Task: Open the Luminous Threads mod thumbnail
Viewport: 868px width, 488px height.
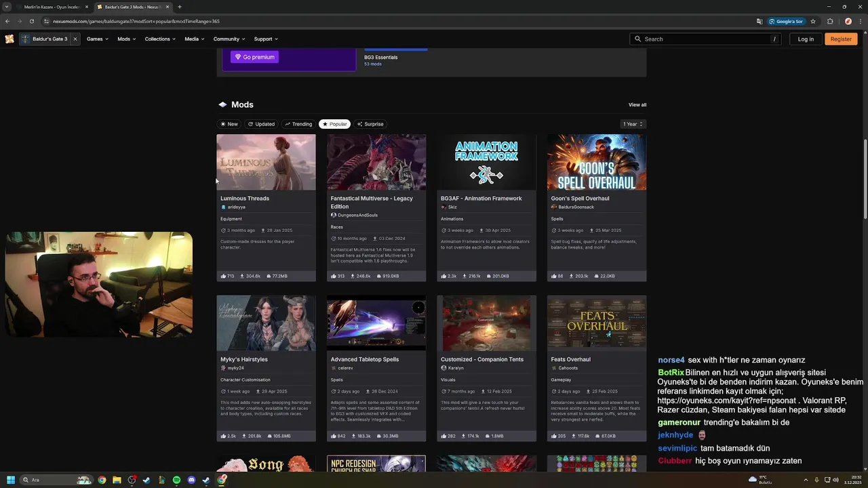Action: [266, 162]
